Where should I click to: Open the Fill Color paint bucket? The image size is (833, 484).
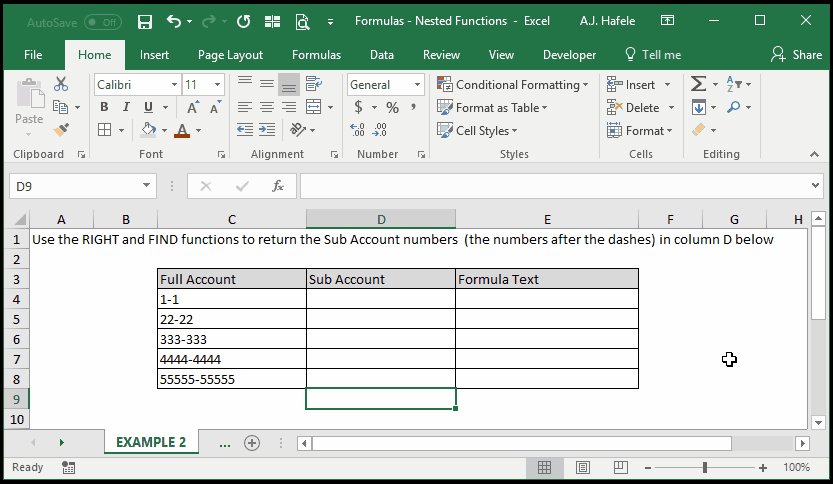(148, 130)
